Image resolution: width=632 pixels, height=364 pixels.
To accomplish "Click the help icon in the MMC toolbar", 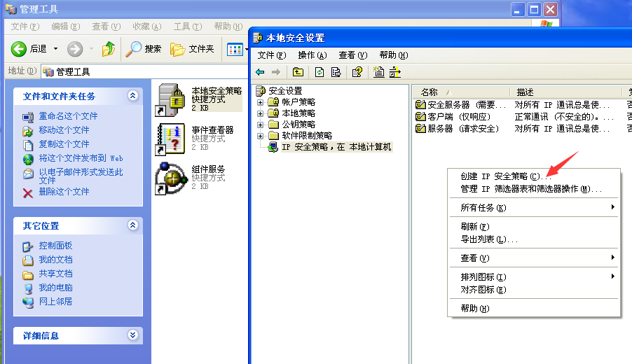I will click(x=357, y=71).
